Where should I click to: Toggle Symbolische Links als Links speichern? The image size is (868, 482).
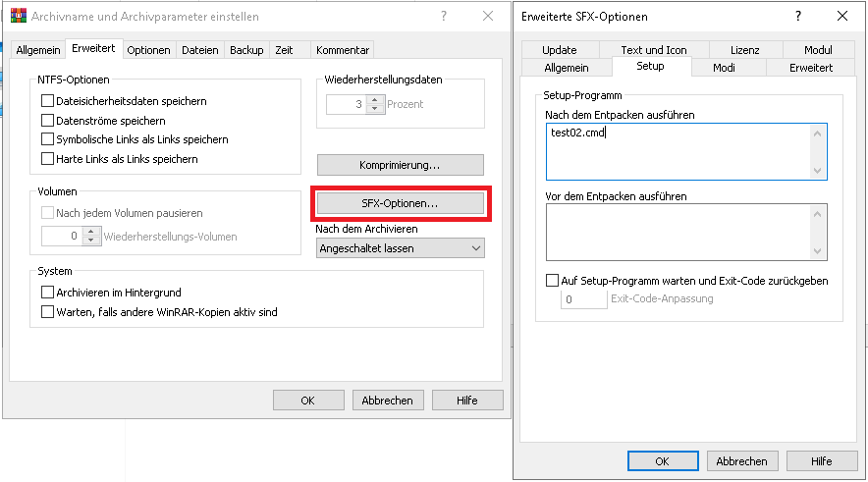click(47, 139)
